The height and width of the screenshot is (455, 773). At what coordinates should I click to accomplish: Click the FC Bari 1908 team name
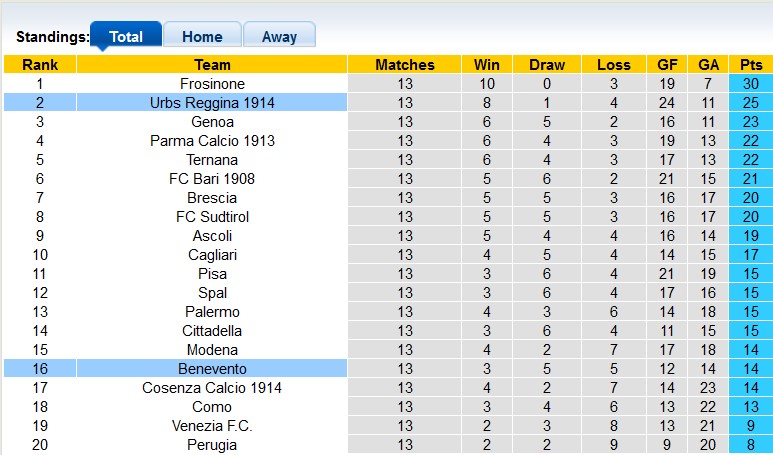pos(212,179)
